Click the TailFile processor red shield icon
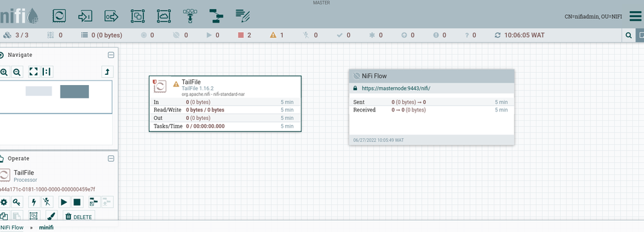Viewport: 644px width, 232px height. pos(155,82)
